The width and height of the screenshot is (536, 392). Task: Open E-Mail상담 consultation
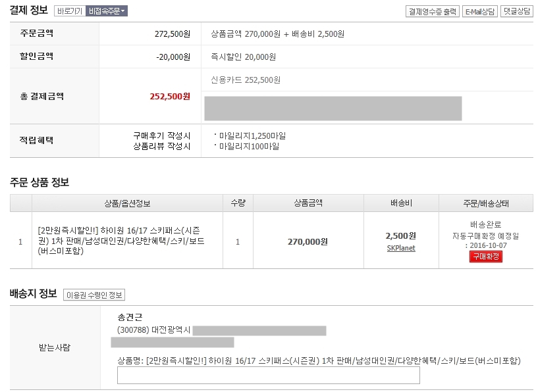point(480,11)
